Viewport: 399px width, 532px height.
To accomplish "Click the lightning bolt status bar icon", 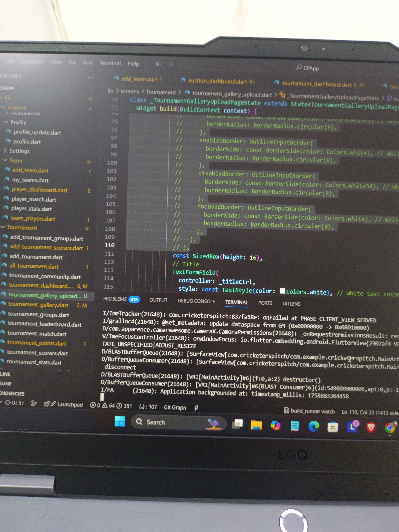I will click(196, 407).
